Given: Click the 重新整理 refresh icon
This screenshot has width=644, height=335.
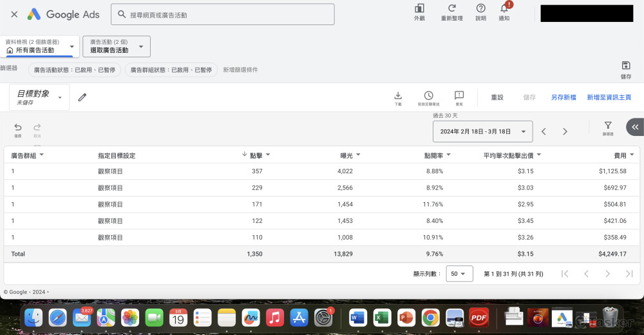Looking at the screenshot, I should 451,8.
